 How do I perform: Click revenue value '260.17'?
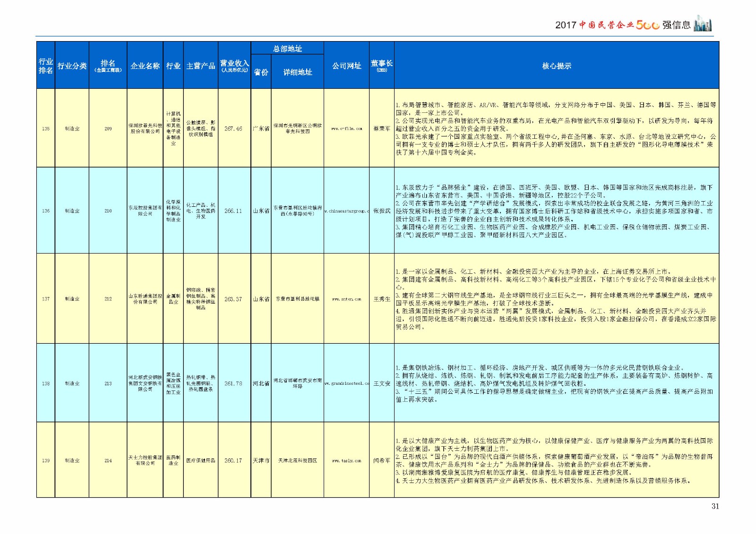coord(233,460)
